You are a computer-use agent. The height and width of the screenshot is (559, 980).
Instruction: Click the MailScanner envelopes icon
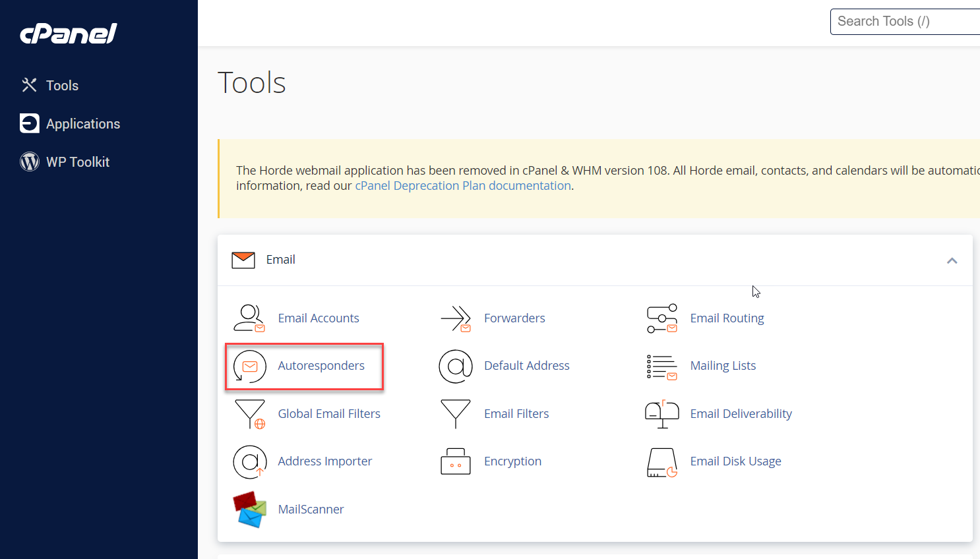[250, 509]
